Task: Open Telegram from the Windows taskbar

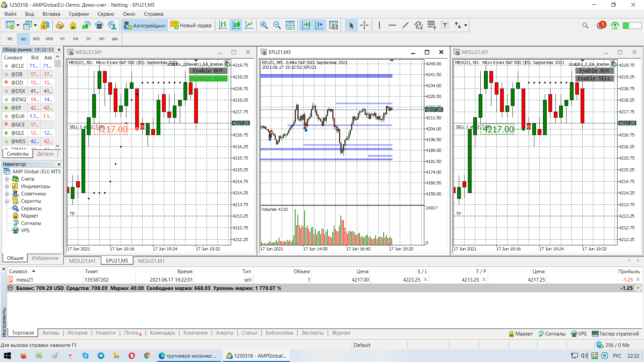Action: (x=101, y=356)
